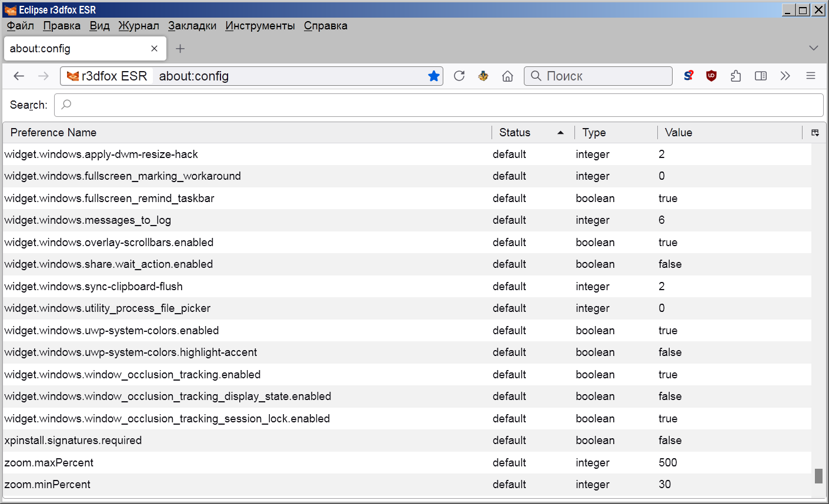The image size is (829, 504).
Task: Sort by Status column header
Action: pyautogui.click(x=533, y=133)
